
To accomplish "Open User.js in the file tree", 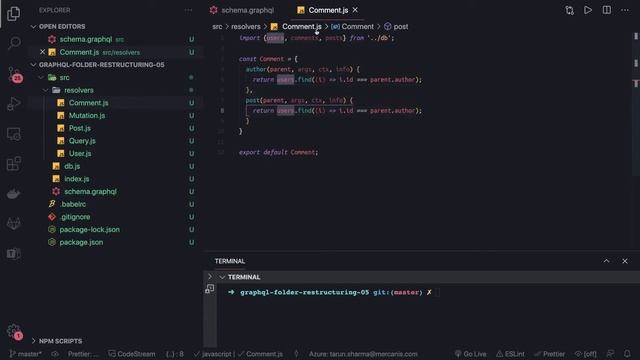I will coord(80,153).
